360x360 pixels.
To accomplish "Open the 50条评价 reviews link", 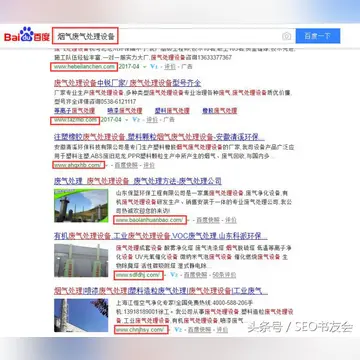I will (x=224, y=275).
